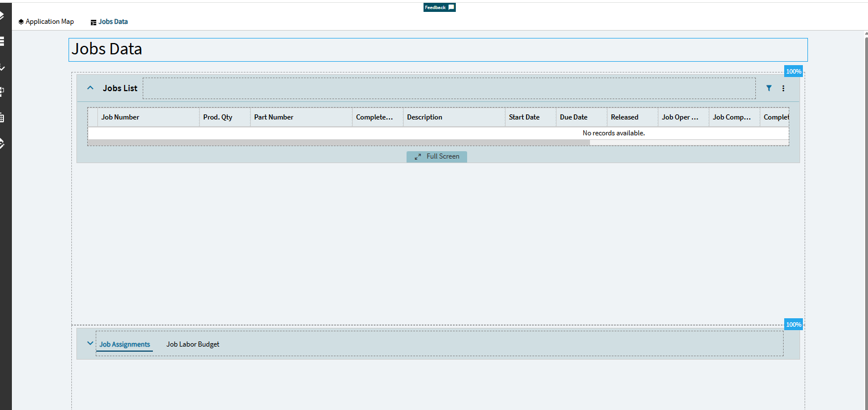Collapse the Jobs List panel with its chevron
The image size is (868, 410).
[x=90, y=88]
